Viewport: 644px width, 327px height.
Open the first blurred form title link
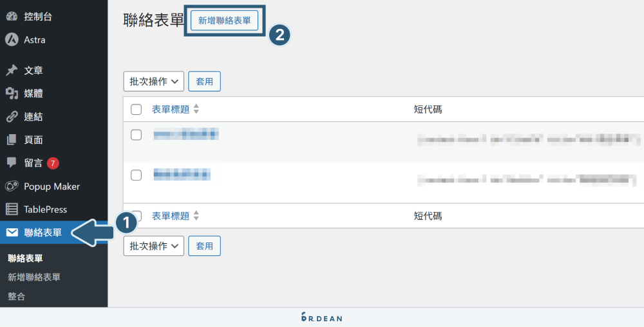(x=185, y=134)
